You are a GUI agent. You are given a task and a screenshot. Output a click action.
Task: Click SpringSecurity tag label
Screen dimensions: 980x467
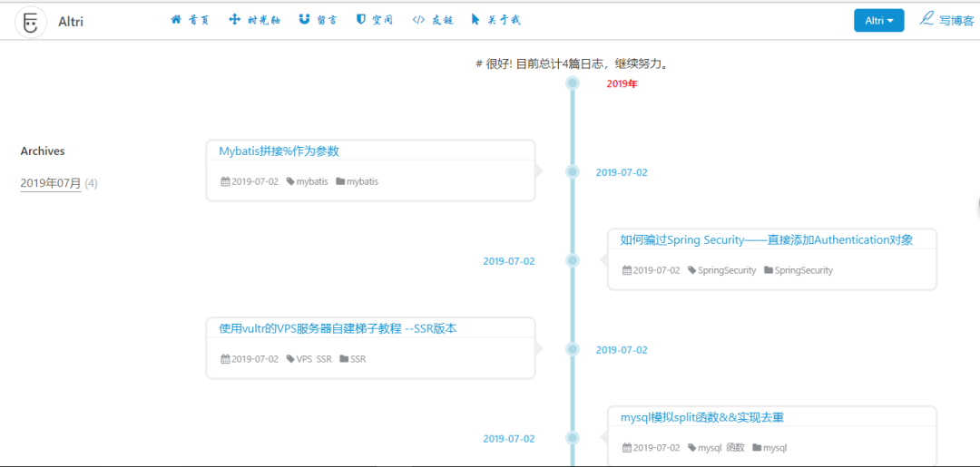pos(727,270)
